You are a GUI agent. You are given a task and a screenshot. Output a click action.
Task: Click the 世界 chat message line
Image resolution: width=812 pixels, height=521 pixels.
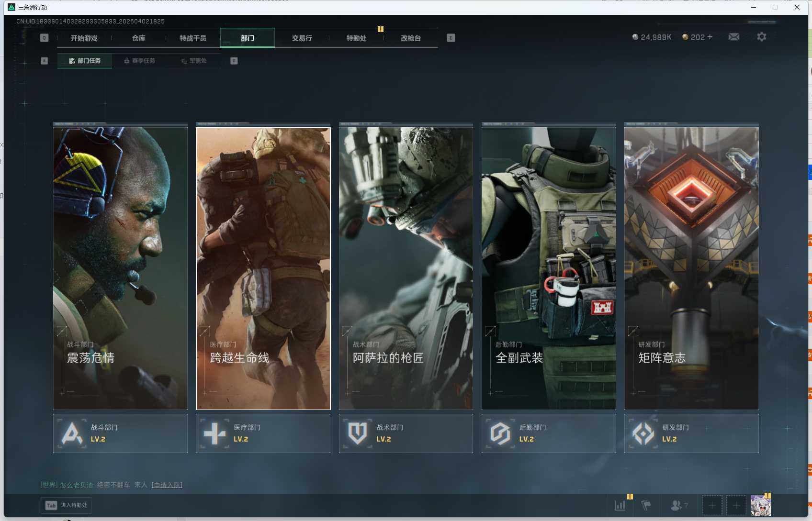click(112, 485)
